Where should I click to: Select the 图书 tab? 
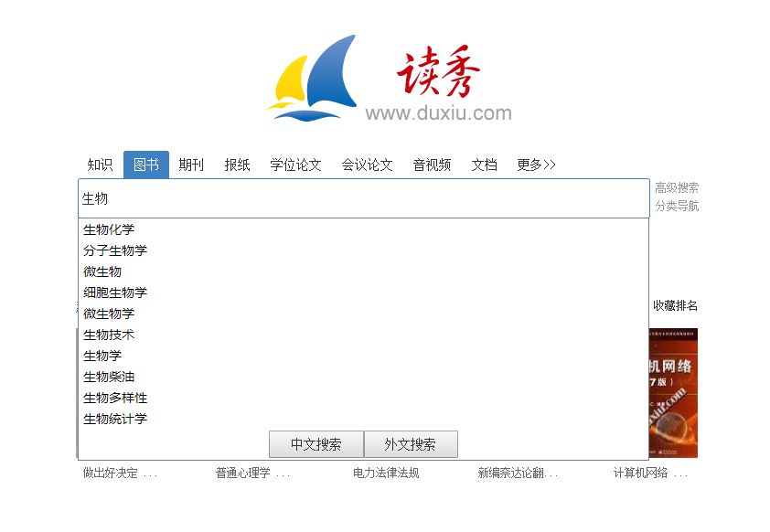tap(146, 165)
